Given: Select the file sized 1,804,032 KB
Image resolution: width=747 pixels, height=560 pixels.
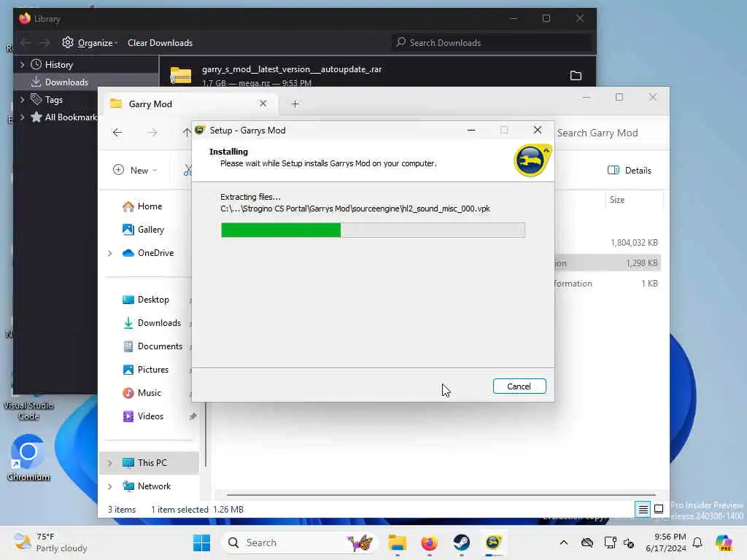Looking at the screenshot, I should point(634,242).
